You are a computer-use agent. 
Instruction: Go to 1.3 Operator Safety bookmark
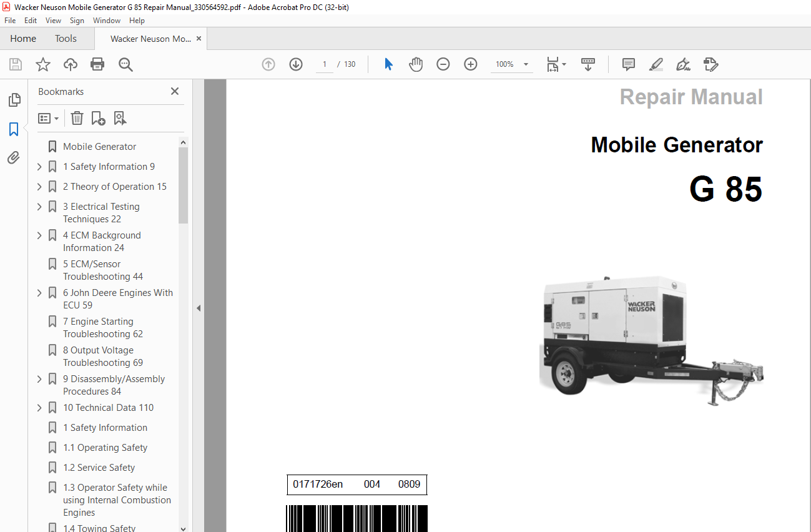tap(117, 500)
